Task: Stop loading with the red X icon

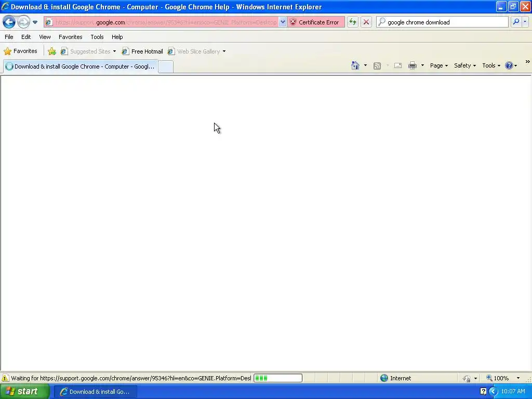Action: click(x=366, y=22)
